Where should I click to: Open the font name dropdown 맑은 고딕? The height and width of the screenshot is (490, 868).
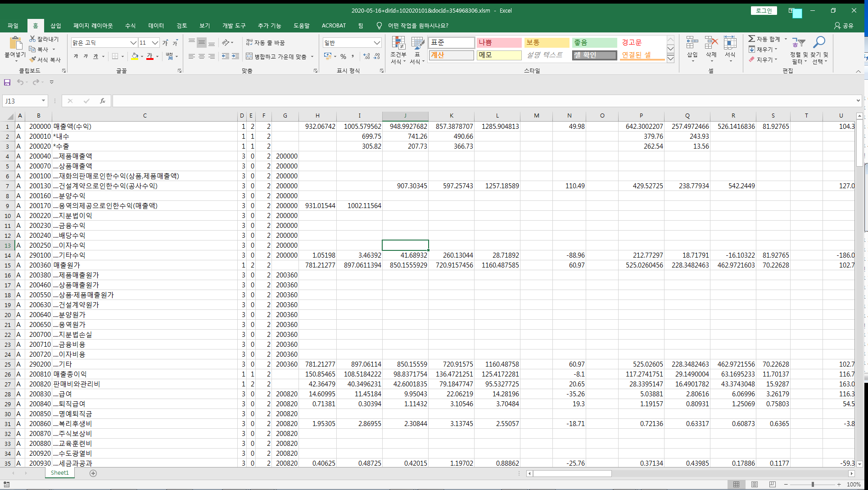(x=133, y=42)
